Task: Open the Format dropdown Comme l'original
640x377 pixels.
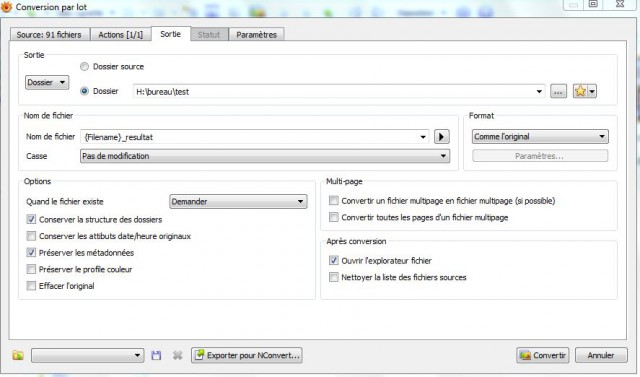Action: click(540, 137)
